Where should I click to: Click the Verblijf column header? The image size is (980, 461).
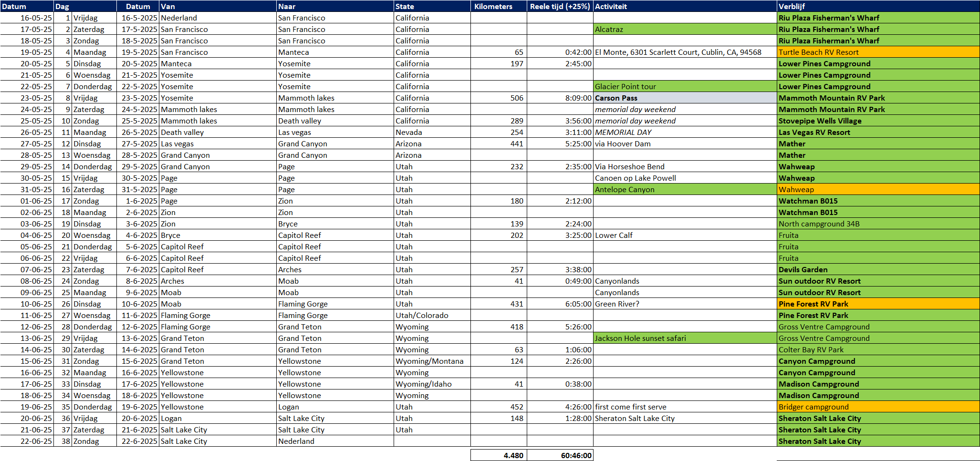[878, 6]
